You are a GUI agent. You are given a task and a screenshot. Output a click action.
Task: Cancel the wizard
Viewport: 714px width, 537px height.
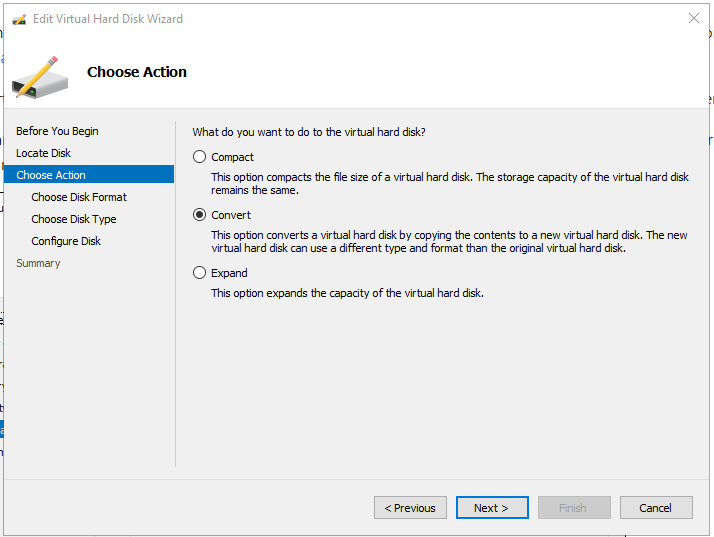coord(656,507)
